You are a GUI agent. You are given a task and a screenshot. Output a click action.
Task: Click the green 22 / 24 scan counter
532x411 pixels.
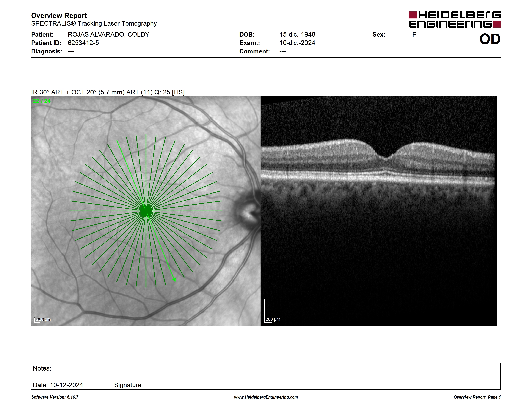[x=42, y=101]
